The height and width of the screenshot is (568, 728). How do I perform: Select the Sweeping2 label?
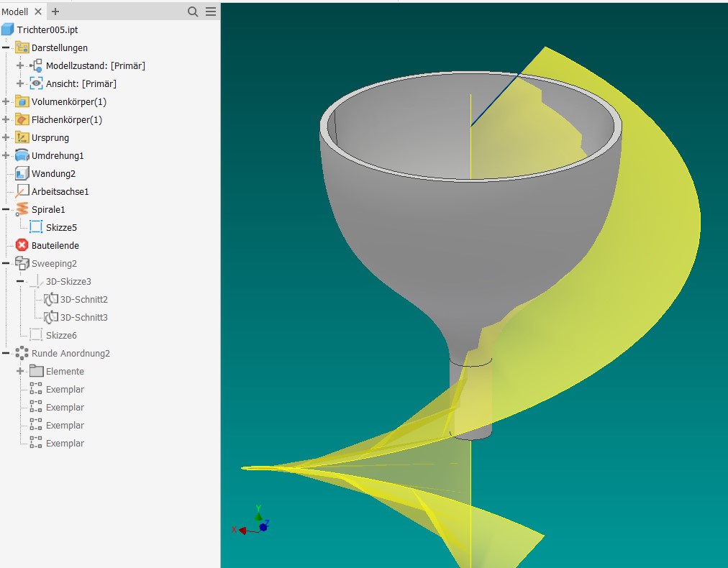pyautogui.click(x=55, y=263)
